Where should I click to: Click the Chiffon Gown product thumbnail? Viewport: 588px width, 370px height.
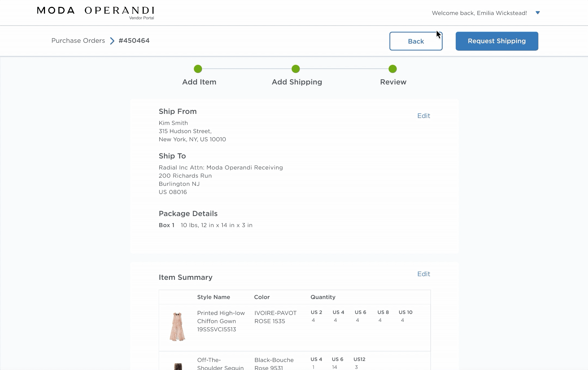point(177,326)
